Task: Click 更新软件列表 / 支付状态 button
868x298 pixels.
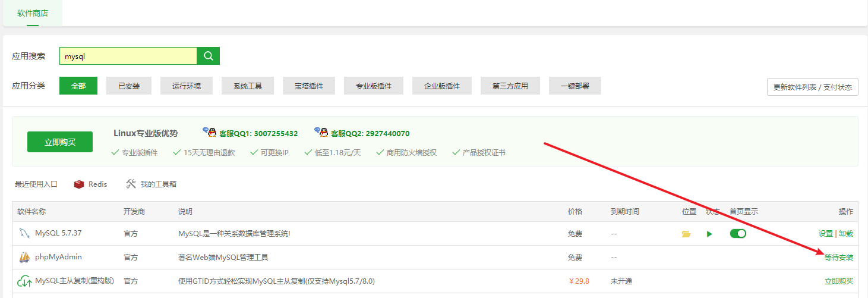Action: pyautogui.click(x=813, y=87)
